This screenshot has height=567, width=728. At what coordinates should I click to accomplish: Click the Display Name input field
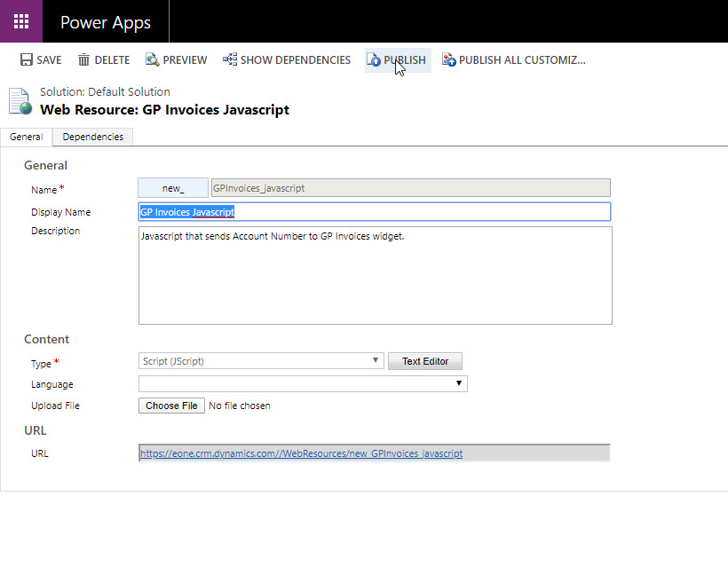(x=375, y=211)
